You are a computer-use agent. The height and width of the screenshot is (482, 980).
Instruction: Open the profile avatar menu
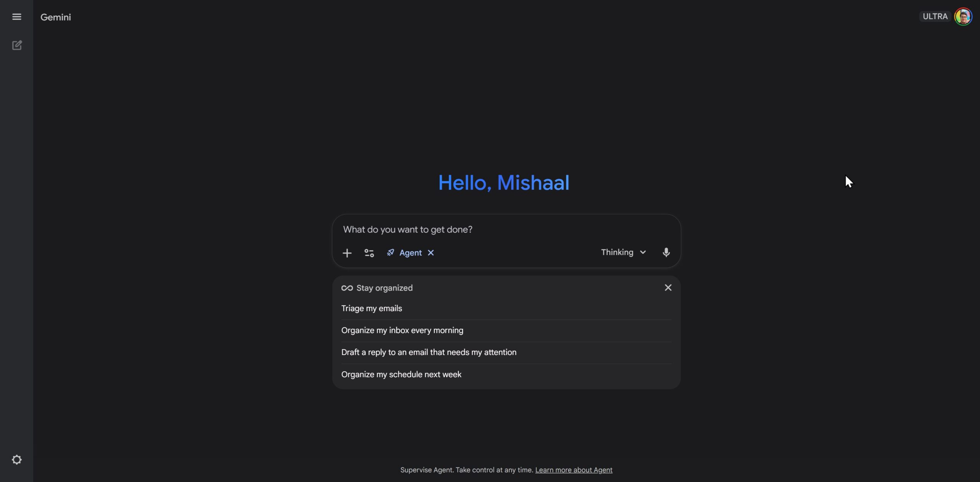tap(963, 17)
